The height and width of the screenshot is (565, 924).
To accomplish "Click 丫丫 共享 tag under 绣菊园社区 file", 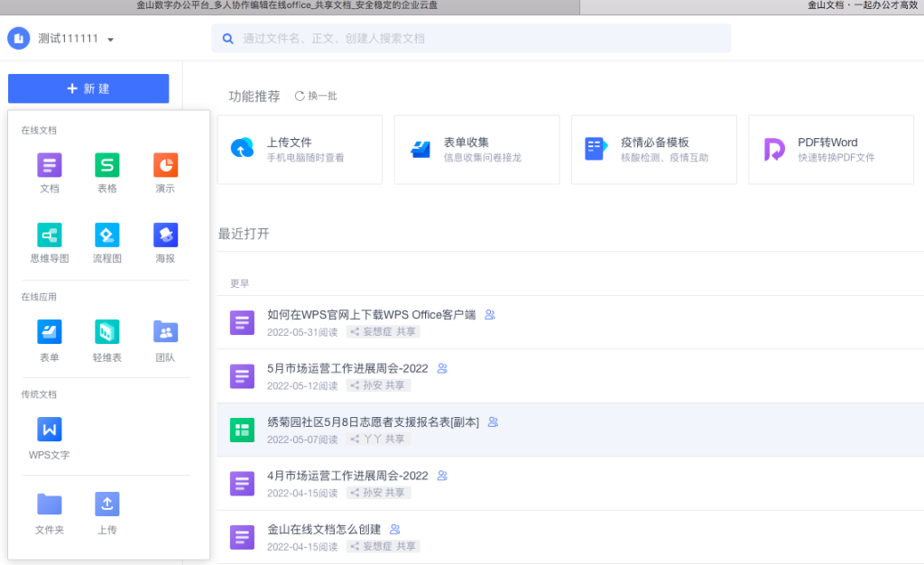I will pyautogui.click(x=378, y=439).
